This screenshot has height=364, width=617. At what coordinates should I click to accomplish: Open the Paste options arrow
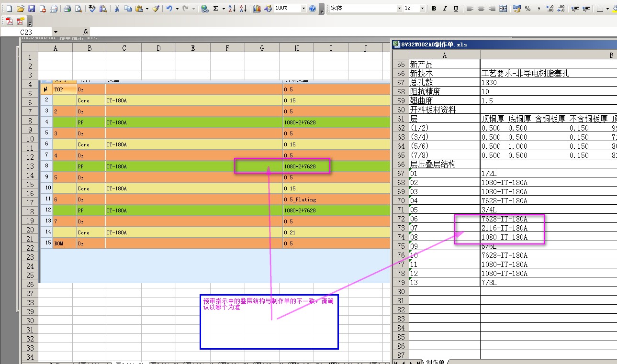147,9
